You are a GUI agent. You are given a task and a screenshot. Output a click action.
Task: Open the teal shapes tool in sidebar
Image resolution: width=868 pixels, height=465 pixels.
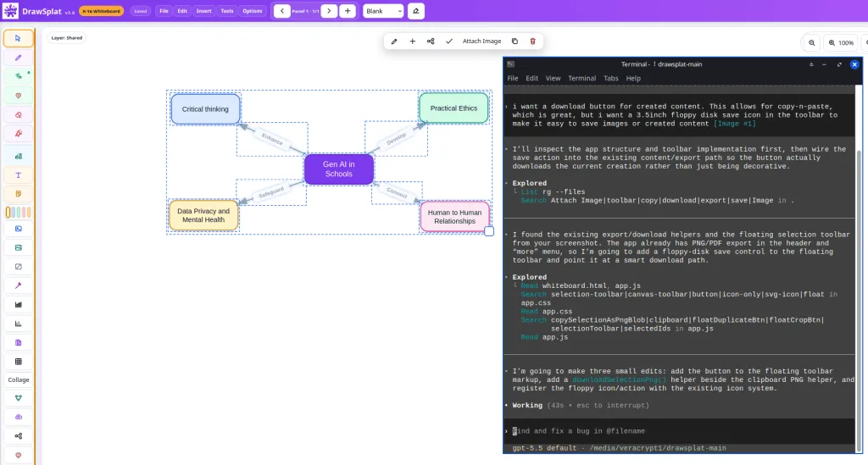[x=19, y=157]
